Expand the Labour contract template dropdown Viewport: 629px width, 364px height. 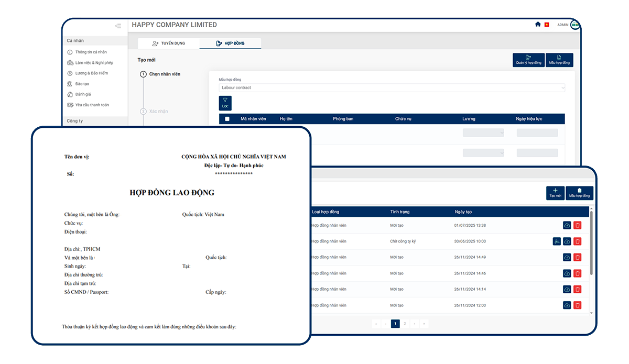[x=392, y=87]
